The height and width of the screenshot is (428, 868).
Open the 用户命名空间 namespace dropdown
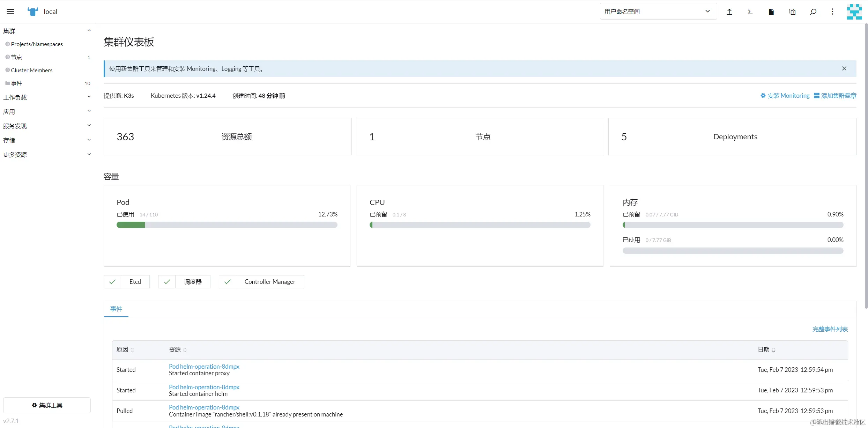658,12
